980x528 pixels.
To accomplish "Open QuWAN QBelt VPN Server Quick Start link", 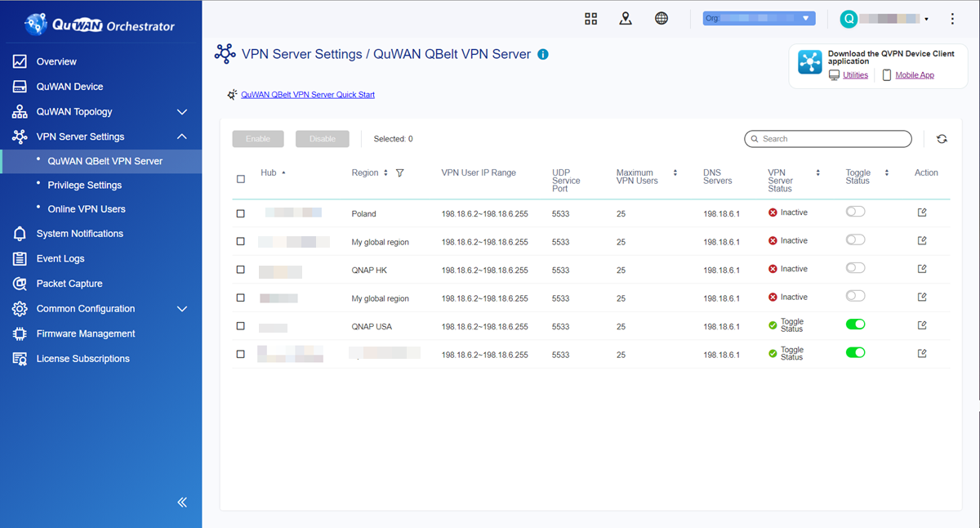I will coord(308,95).
